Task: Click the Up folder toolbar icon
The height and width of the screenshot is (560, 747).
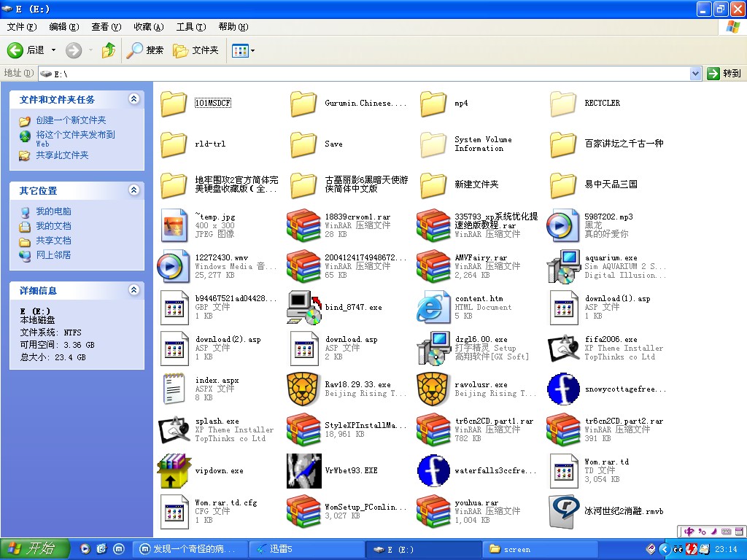Action: [x=109, y=50]
